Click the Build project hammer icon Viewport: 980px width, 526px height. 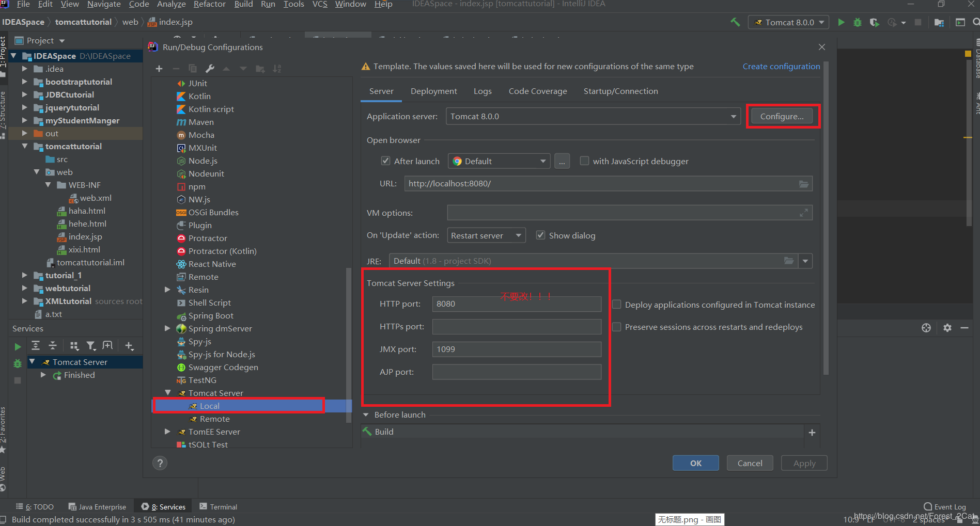point(735,22)
